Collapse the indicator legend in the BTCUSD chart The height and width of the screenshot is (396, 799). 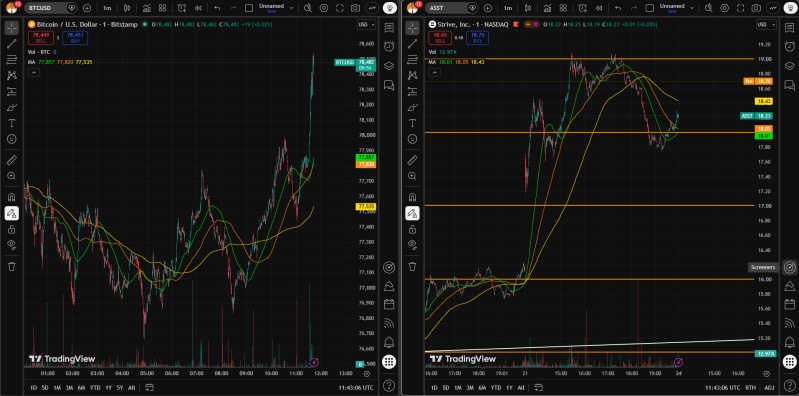(x=33, y=73)
